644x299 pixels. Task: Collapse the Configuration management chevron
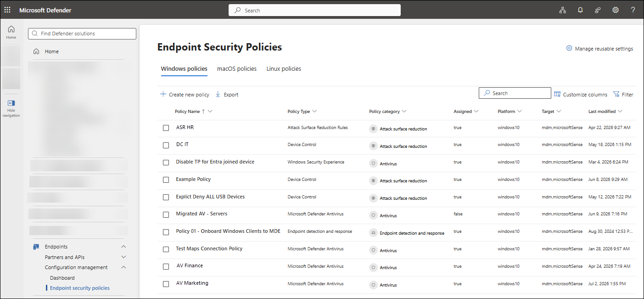(123, 267)
